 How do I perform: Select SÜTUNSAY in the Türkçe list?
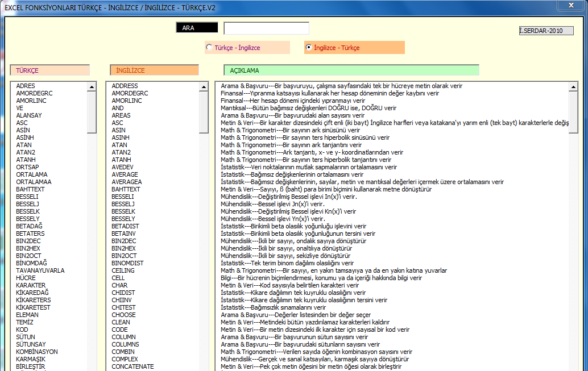(x=31, y=344)
